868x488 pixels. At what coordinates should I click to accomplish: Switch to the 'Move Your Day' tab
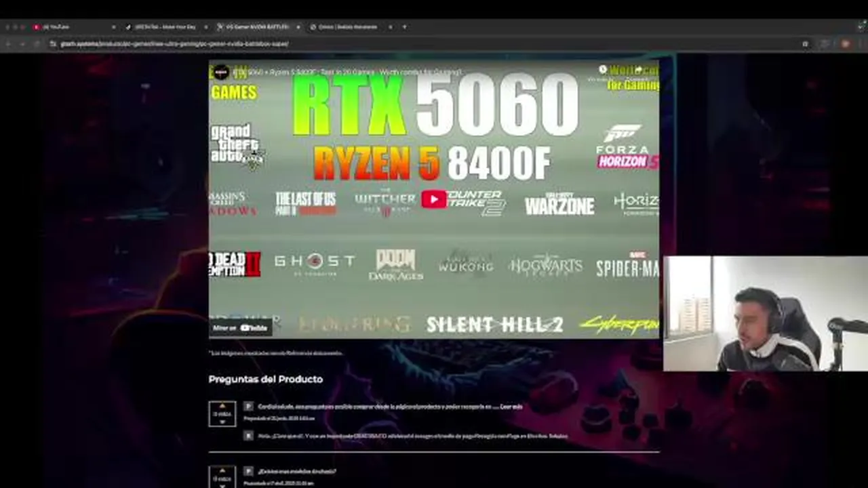(165, 27)
